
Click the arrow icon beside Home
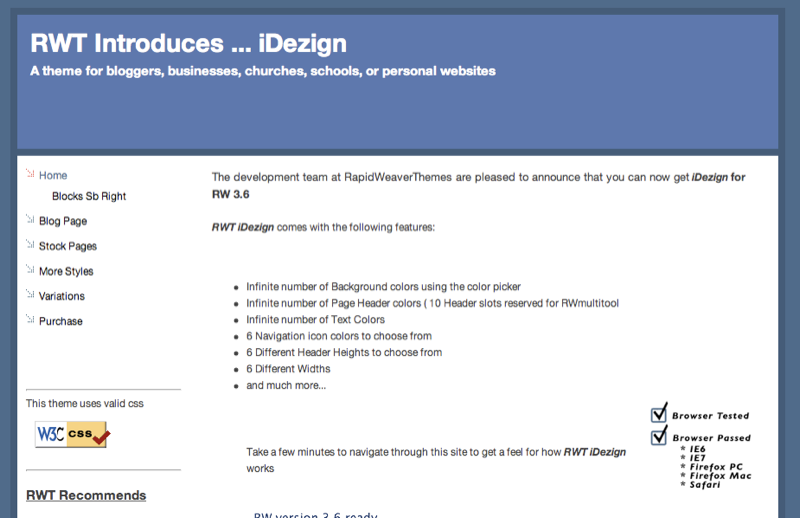pyautogui.click(x=30, y=174)
